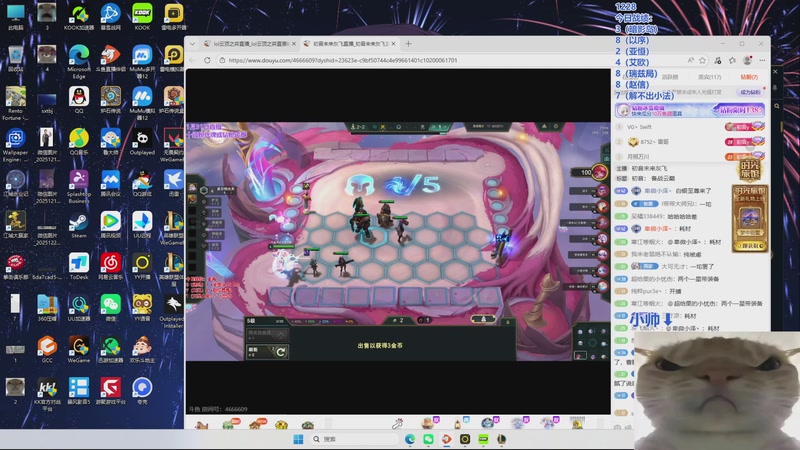The height and width of the screenshot is (450, 800).
Task: Expand the browser tab actions chevron
Action: [x=192, y=44]
